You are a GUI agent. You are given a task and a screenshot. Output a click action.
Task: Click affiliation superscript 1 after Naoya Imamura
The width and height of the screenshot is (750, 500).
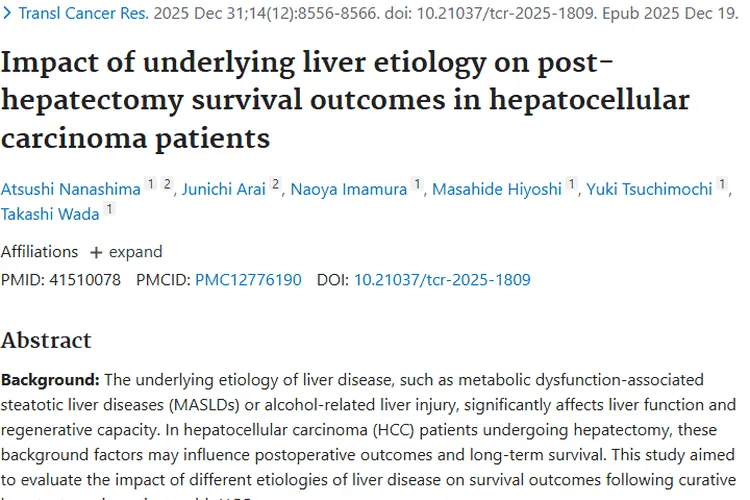coord(417,184)
